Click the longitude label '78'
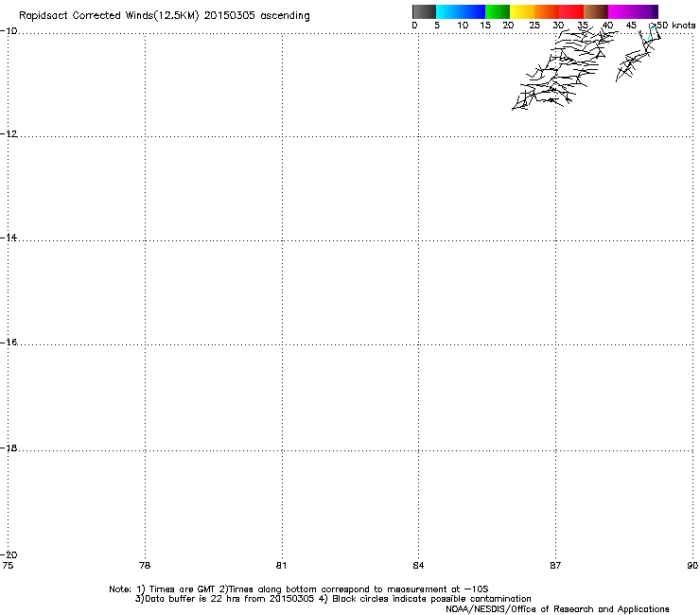 (145, 566)
